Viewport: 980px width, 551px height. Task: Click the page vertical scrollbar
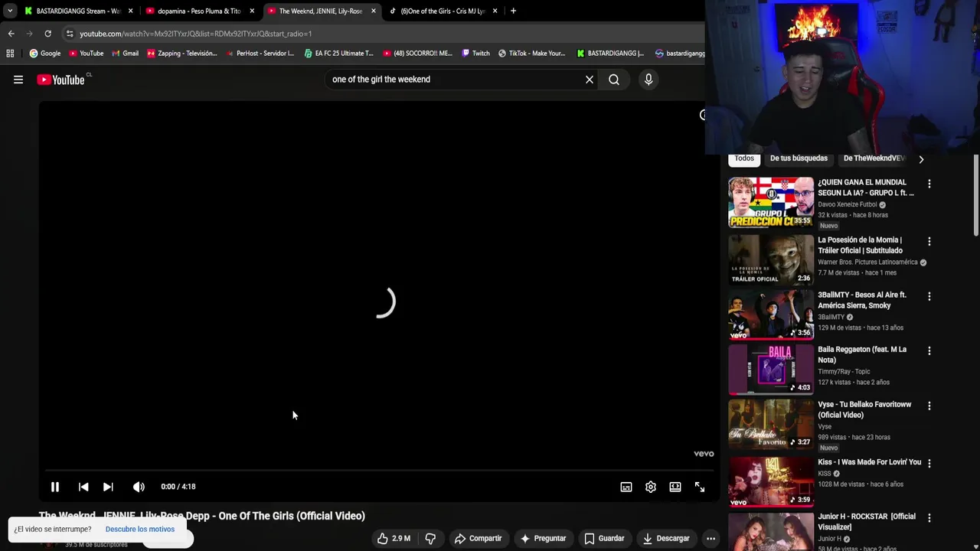point(975,195)
